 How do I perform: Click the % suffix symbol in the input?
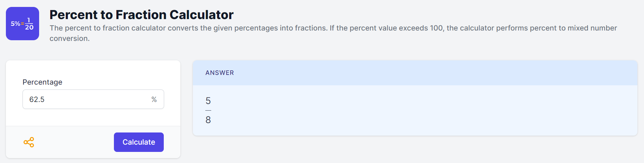(154, 100)
